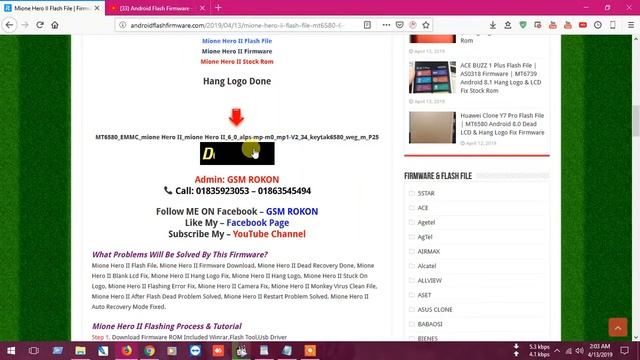Viewport: 640px width, 360px height.
Task: Open site information for the address bar
Action: tap(122, 25)
